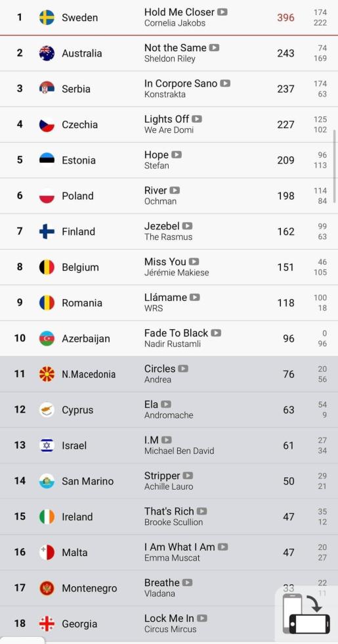Play video for I Am What I Am
The image size is (338, 644).
point(222,547)
